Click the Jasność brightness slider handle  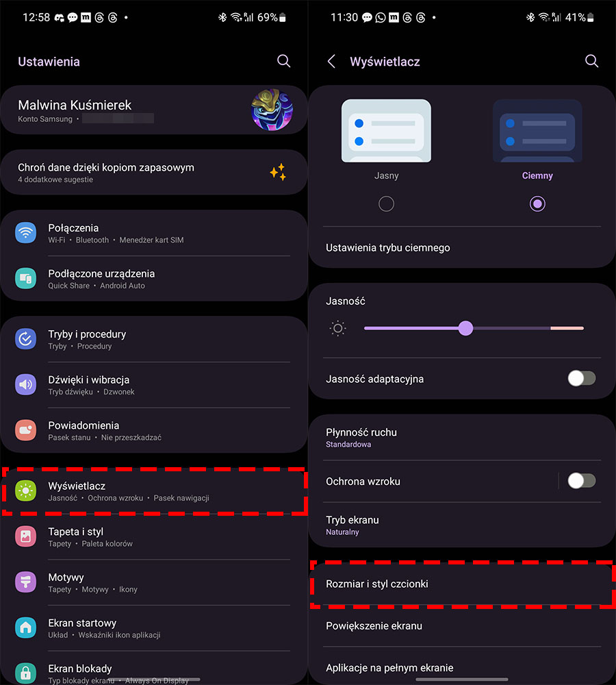point(466,328)
